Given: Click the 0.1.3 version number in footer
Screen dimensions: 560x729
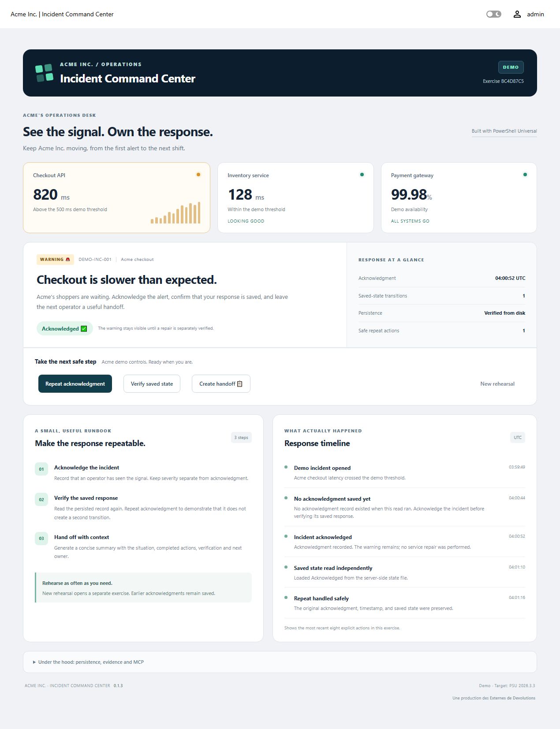Looking at the screenshot, I should pyautogui.click(x=118, y=685).
